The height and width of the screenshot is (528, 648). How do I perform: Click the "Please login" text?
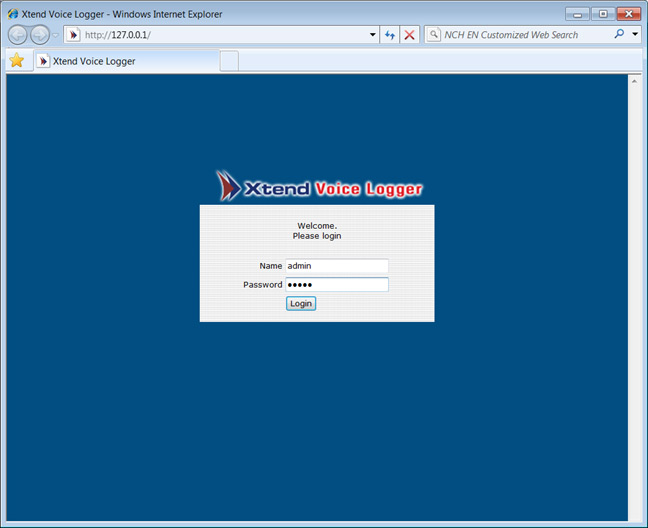click(317, 236)
